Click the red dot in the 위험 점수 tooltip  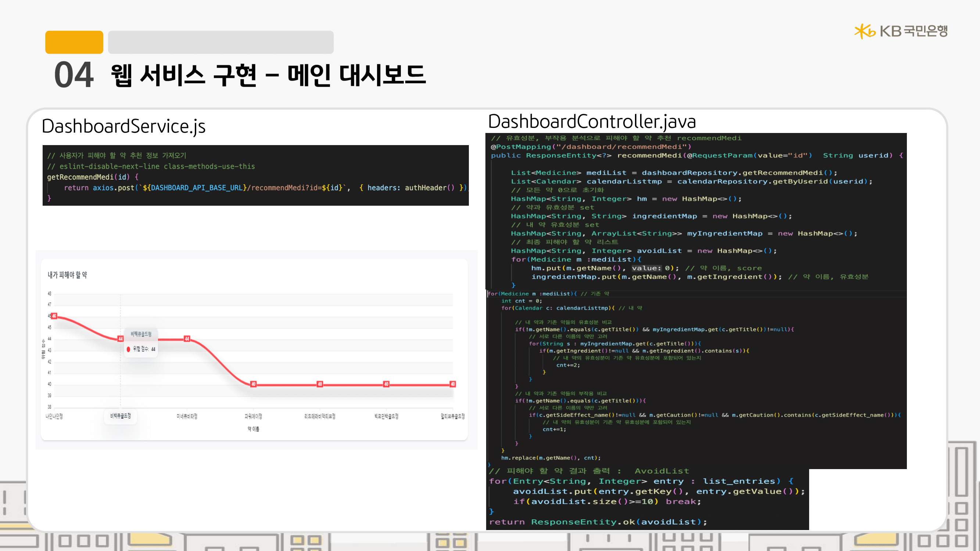pyautogui.click(x=129, y=349)
